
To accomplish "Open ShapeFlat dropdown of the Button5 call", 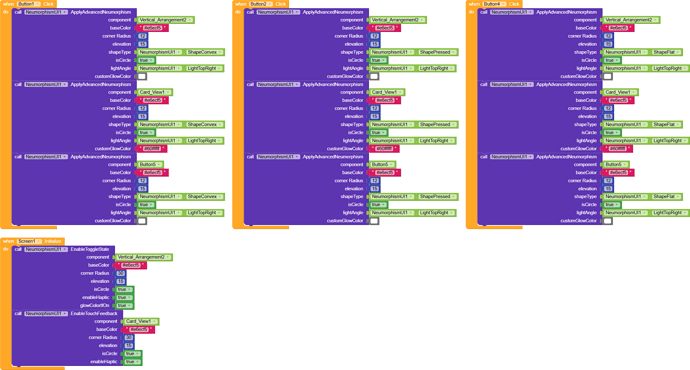I will (666, 197).
